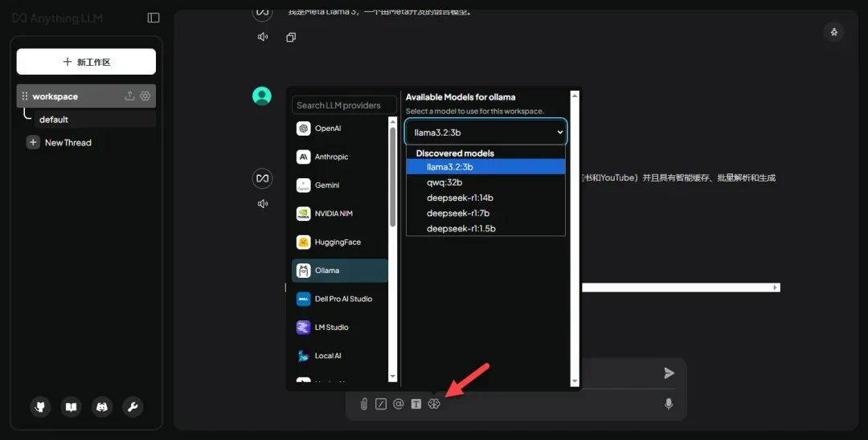Open the default thread
The image size is (868, 440).
[95, 120]
